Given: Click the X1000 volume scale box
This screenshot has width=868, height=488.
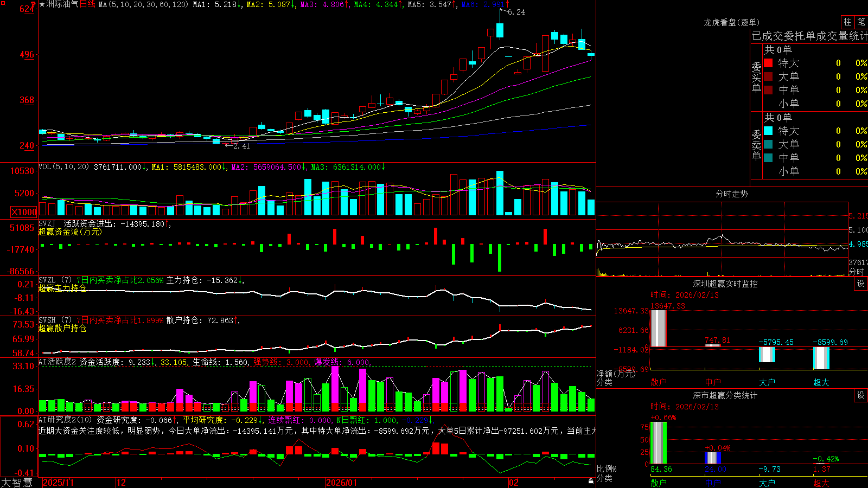Looking at the screenshot, I should pyautogui.click(x=24, y=212).
